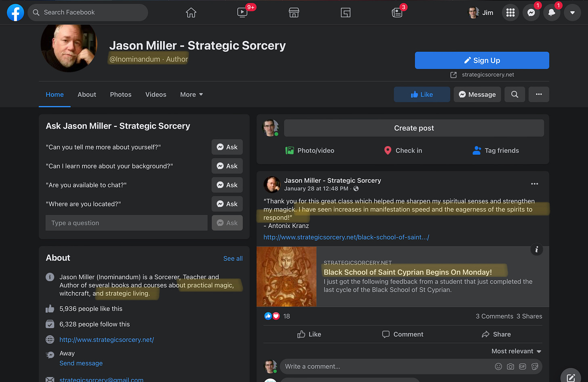Open the Messenger icon in top bar
588x382 pixels.
tap(531, 13)
